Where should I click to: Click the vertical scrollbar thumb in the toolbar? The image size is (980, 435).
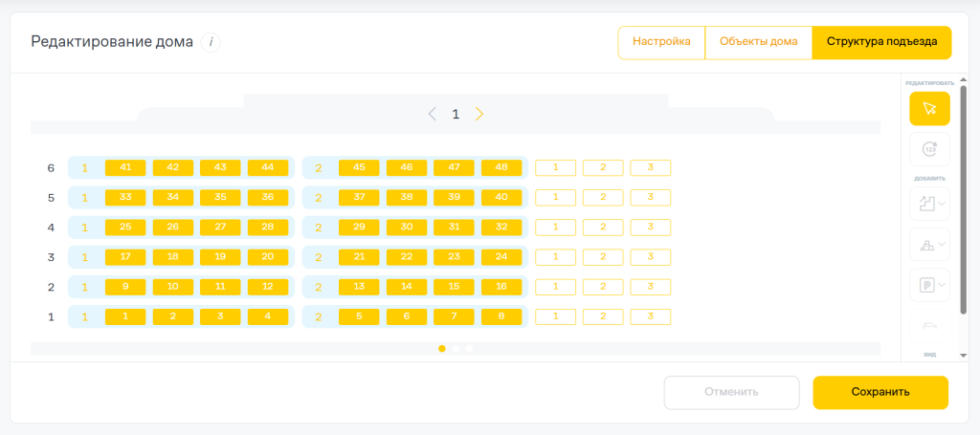click(964, 200)
